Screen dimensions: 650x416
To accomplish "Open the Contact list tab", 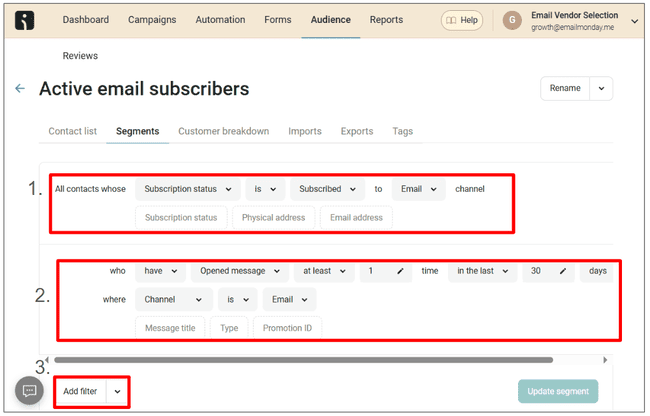I will (73, 131).
